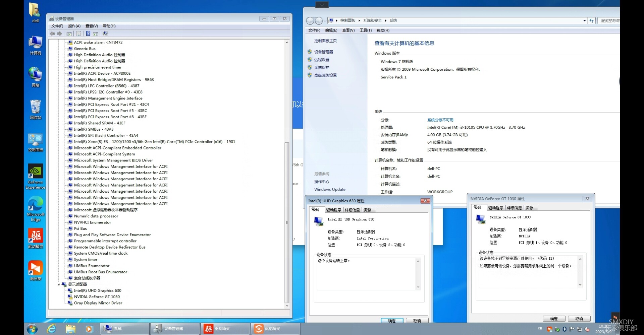
Task: Click the back button in System window
Action: (x=310, y=21)
